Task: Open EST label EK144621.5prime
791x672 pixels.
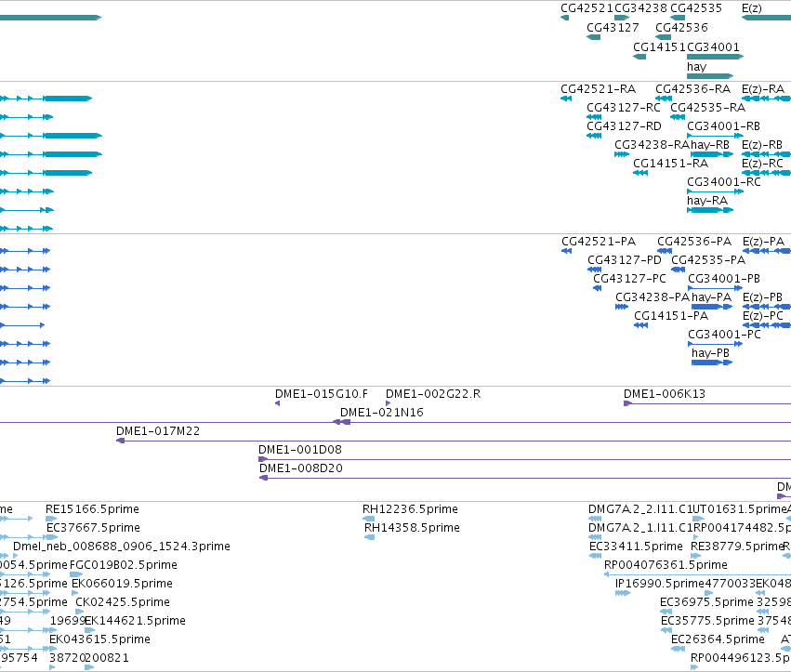Action: point(135,621)
